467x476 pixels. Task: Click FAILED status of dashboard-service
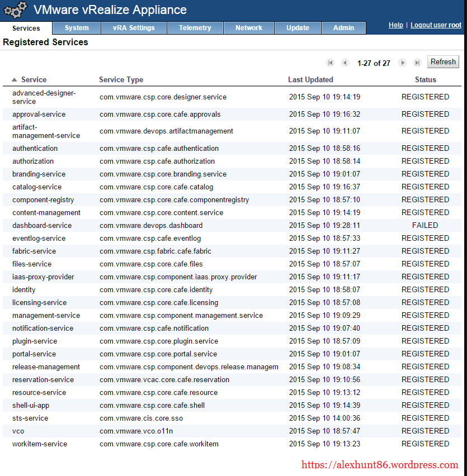tap(425, 225)
